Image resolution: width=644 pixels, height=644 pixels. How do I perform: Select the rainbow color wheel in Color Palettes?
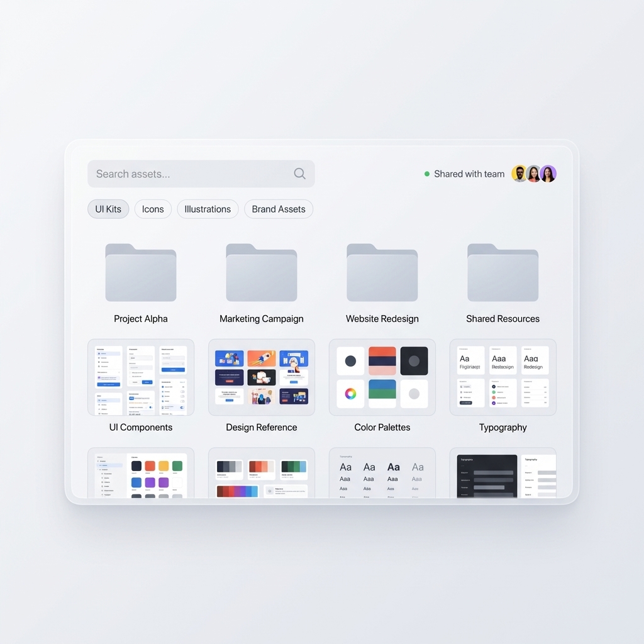click(350, 394)
